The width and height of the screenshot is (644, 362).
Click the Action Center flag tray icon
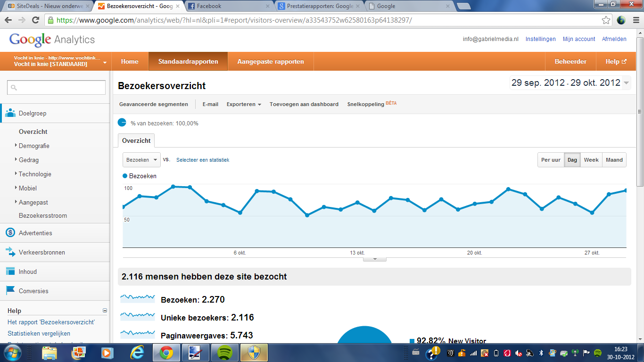586,353
